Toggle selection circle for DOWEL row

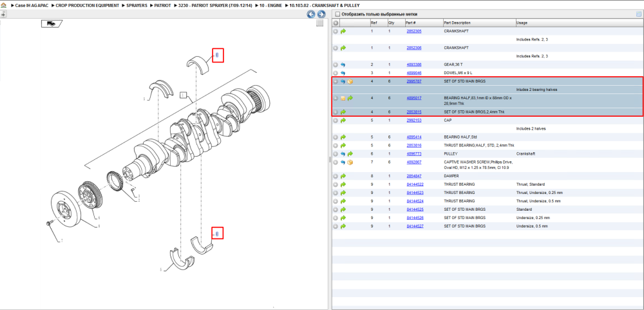pyautogui.click(x=336, y=73)
